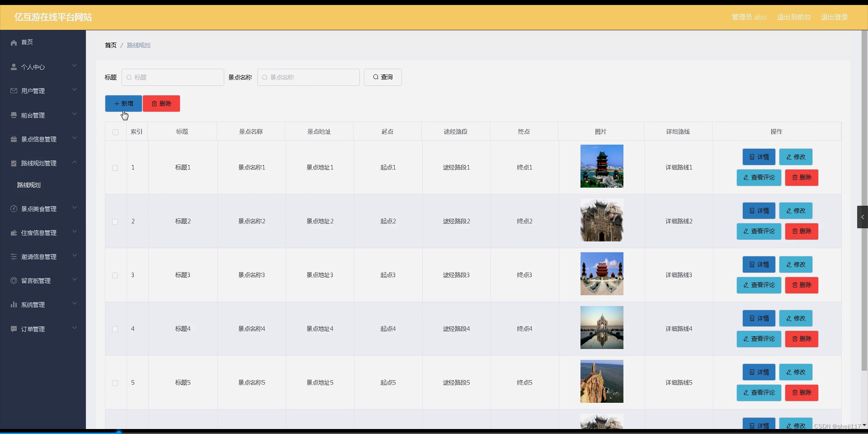Expand the 景点信息管理 menu chevron

(75, 138)
